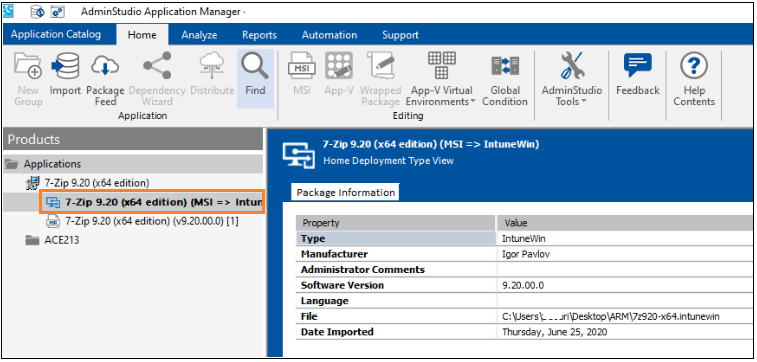The height and width of the screenshot is (362, 757).
Task: Click the Dependency Wizard icon
Action: [x=157, y=66]
